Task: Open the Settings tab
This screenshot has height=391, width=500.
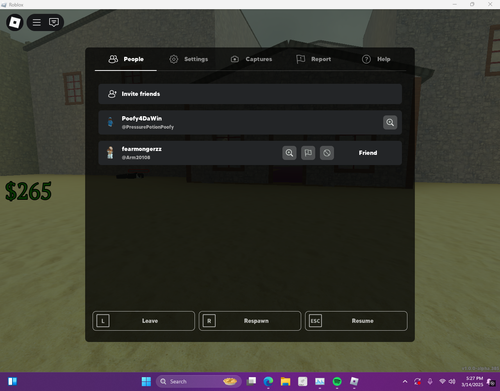Action: tap(189, 59)
